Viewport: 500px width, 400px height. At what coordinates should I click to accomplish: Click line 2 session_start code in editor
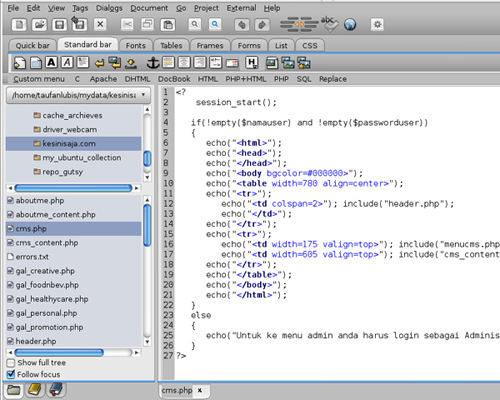point(236,102)
